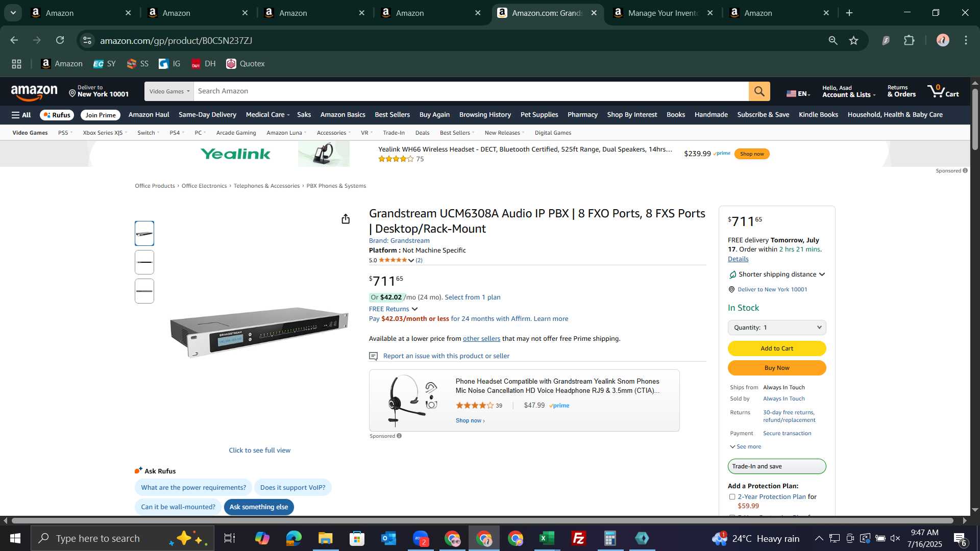The image size is (980, 551).
Task: Open Arcade Gaming subnav item
Action: [236, 133]
